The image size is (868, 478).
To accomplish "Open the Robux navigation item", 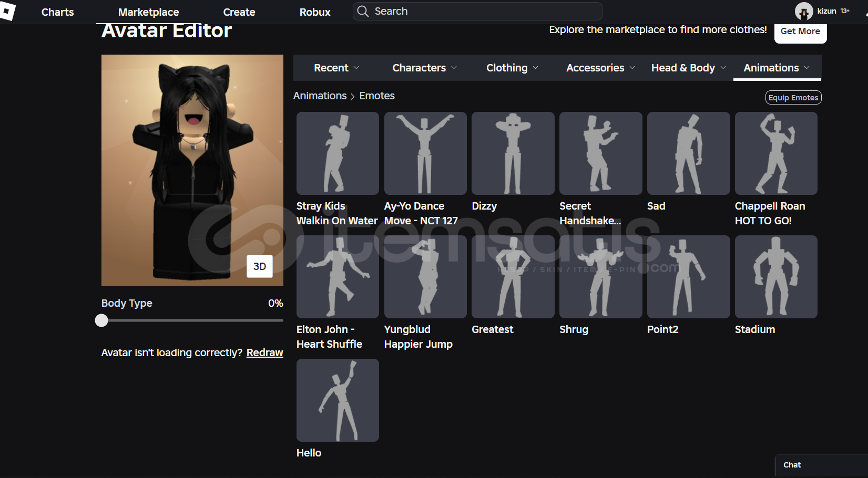I will 315,12.
